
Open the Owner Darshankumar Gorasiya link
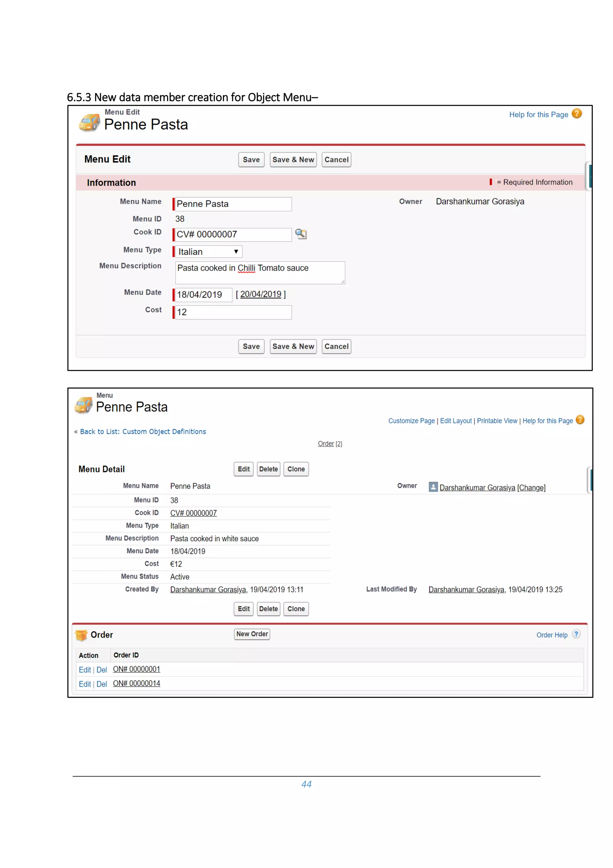(x=477, y=488)
